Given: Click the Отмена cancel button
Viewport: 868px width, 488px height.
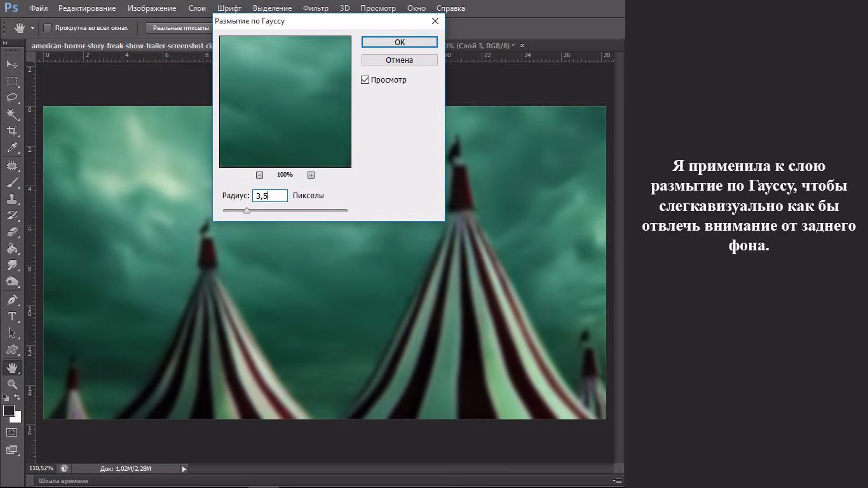Looking at the screenshot, I should pos(400,60).
